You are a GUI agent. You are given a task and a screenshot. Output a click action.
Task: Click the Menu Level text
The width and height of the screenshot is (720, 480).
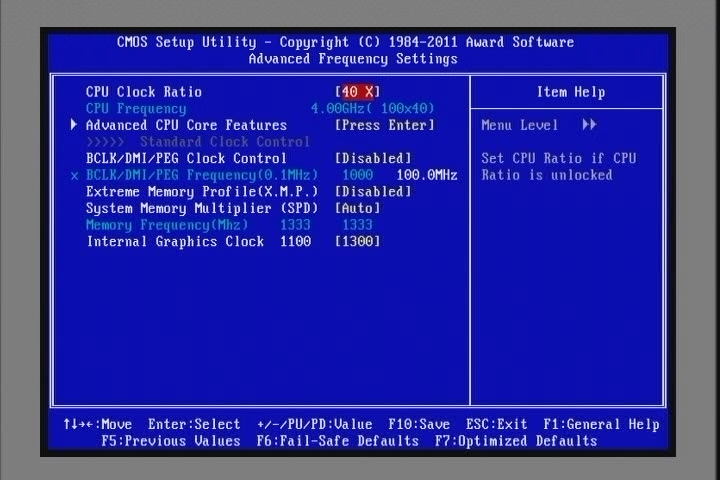tap(520, 125)
